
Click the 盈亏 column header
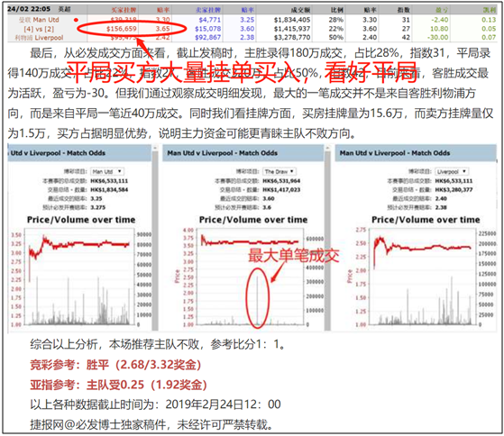[x=442, y=10]
